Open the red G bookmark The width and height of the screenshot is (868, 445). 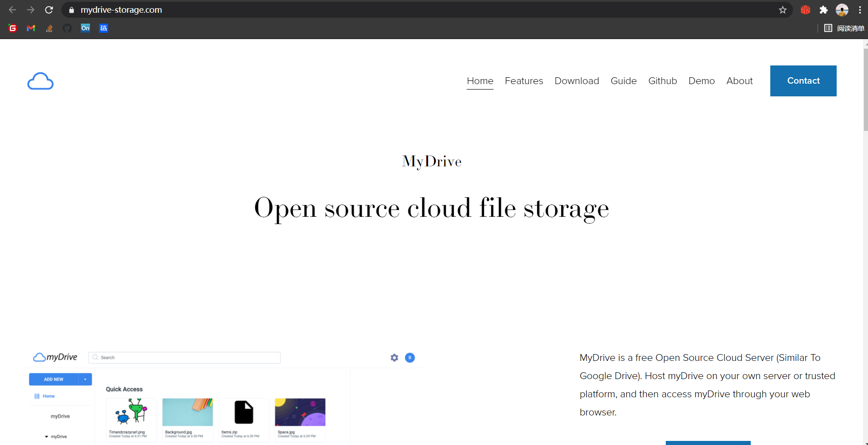tap(13, 28)
